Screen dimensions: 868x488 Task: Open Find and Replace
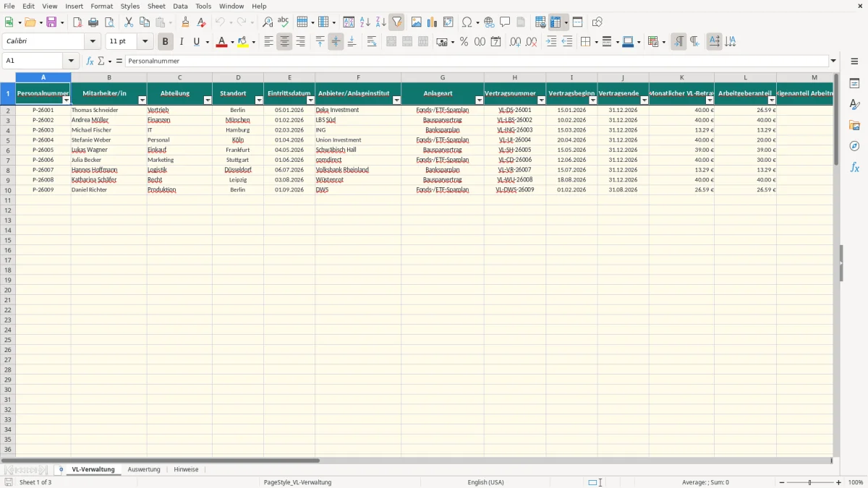tap(268, 22)
